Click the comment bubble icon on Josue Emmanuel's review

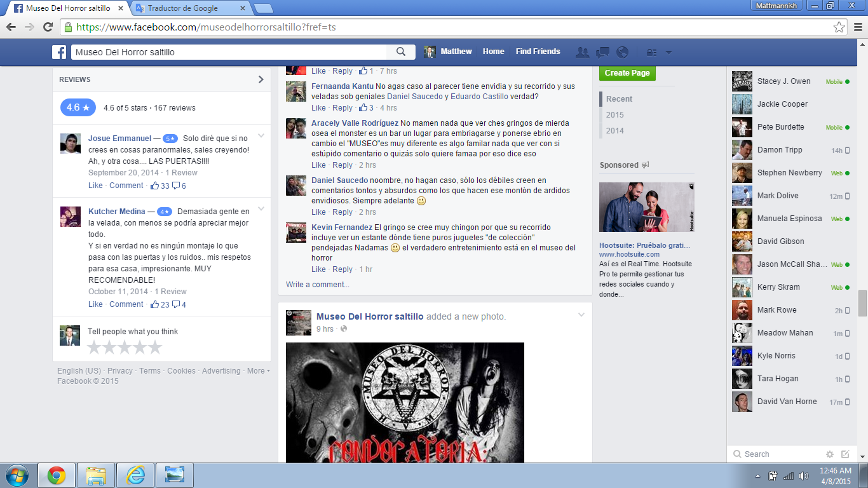176,186
